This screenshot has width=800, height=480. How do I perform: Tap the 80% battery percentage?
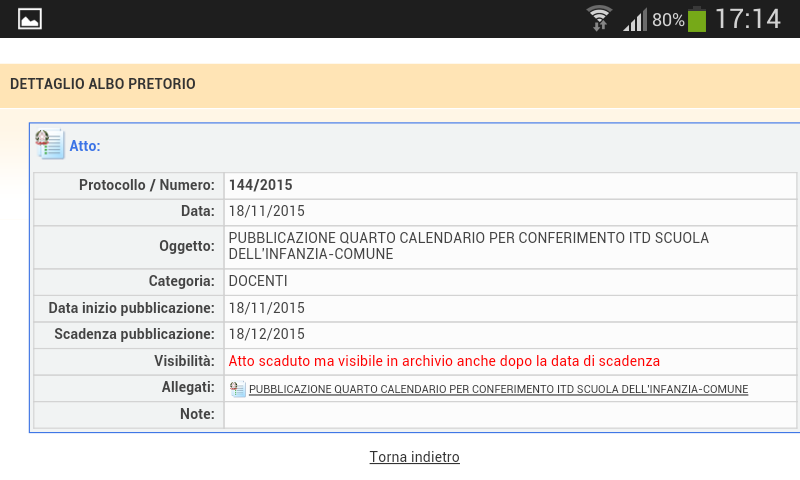point(668,20)
